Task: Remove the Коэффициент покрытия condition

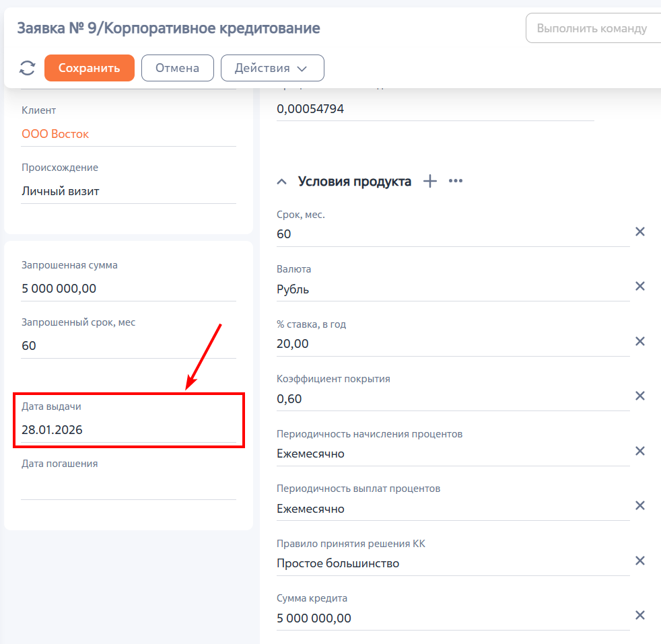Action: [640, 396]
